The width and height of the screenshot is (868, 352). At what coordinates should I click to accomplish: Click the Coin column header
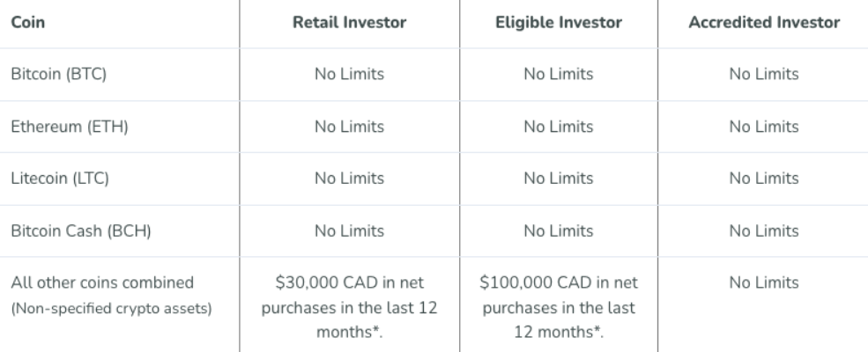(x=27, y=22)
